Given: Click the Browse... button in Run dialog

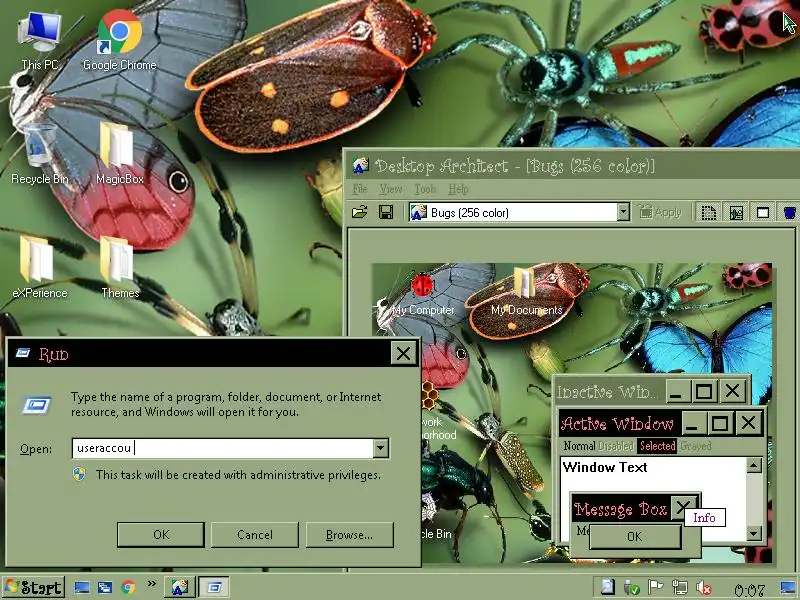Looking at the screenshot, I should [349, 534].
